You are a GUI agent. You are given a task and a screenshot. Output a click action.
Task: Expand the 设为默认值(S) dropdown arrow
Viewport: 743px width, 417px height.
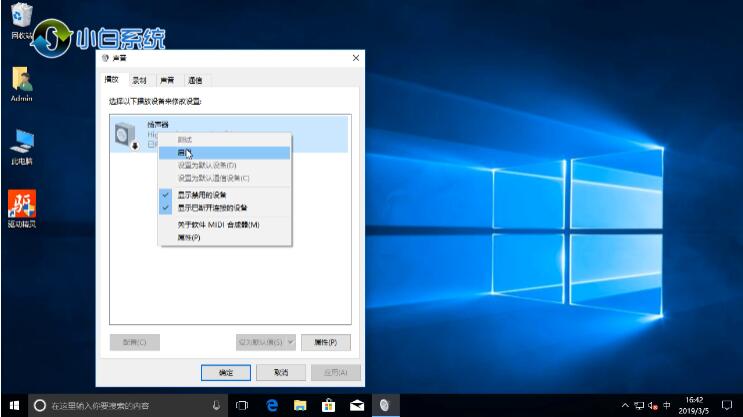[x=290, y=342]
